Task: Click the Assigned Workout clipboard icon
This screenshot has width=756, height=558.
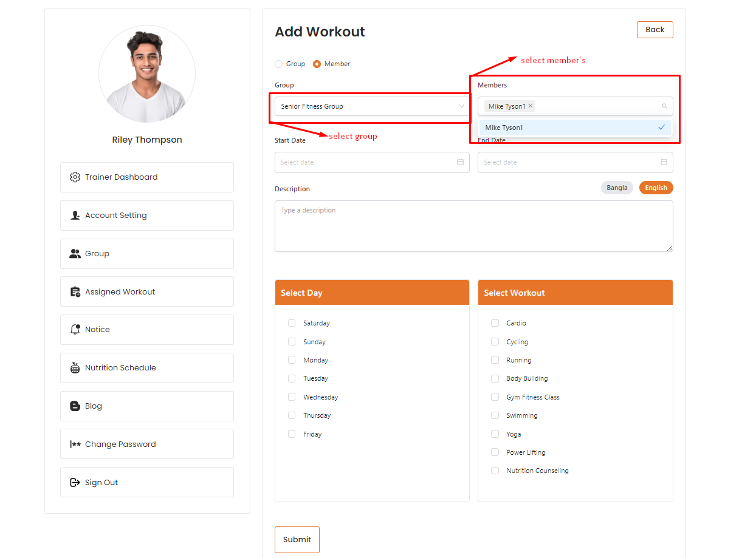Action: tap(75, 292)
